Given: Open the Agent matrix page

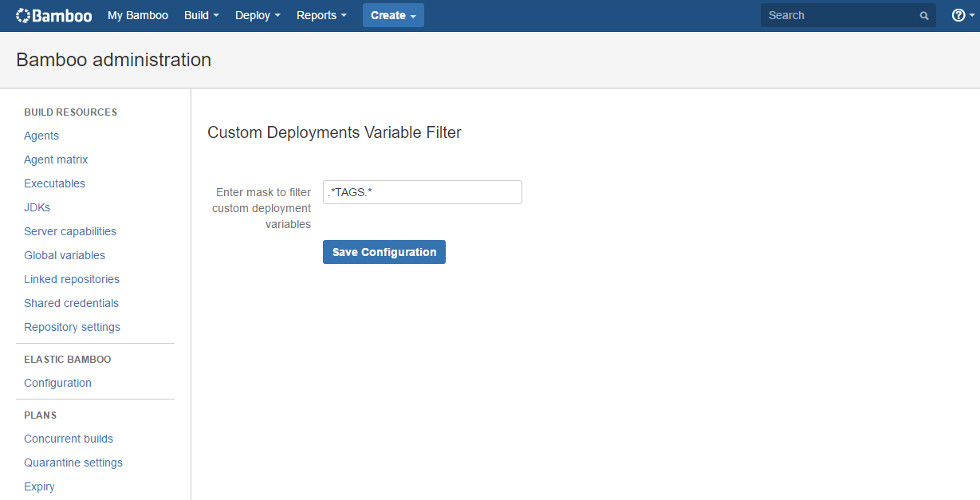Looking at the screenshot, I should pyautogui.click(x=56, y=159).
